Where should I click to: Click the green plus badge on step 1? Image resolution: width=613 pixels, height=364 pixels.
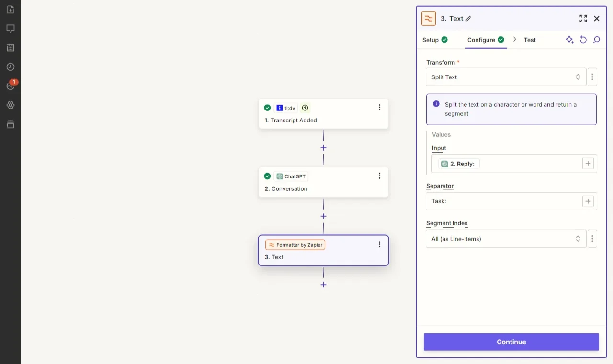(305, 108)
